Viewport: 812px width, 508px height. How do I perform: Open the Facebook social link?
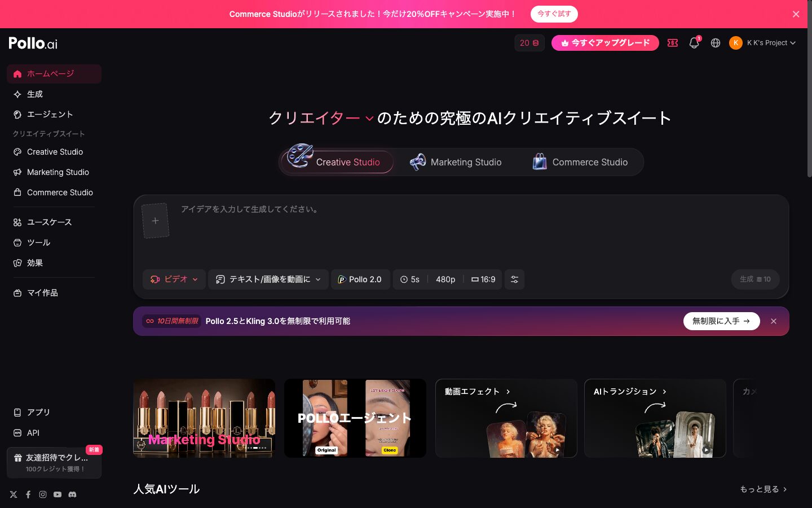pos(28,494)
